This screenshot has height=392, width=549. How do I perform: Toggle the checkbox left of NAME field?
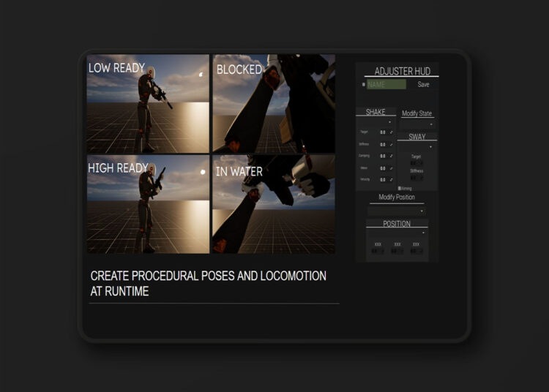(x=363, y=85)
